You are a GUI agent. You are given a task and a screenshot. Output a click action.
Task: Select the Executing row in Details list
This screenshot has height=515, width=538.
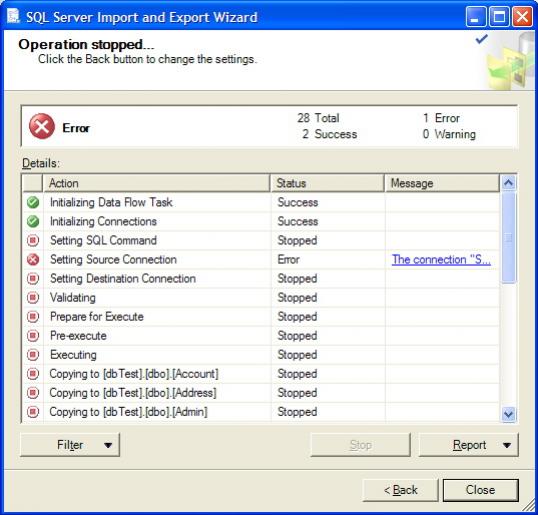pyautogui.click(x=261, y=355)
